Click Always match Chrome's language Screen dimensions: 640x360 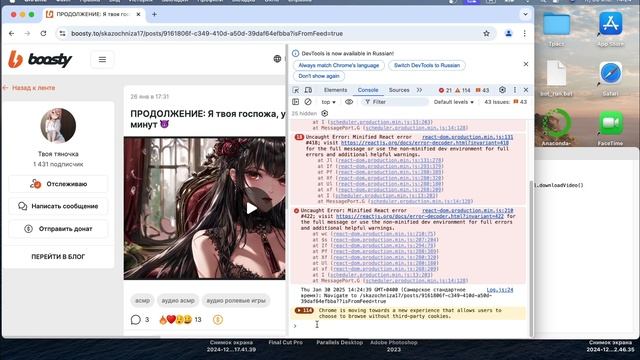tap(338, 65)
